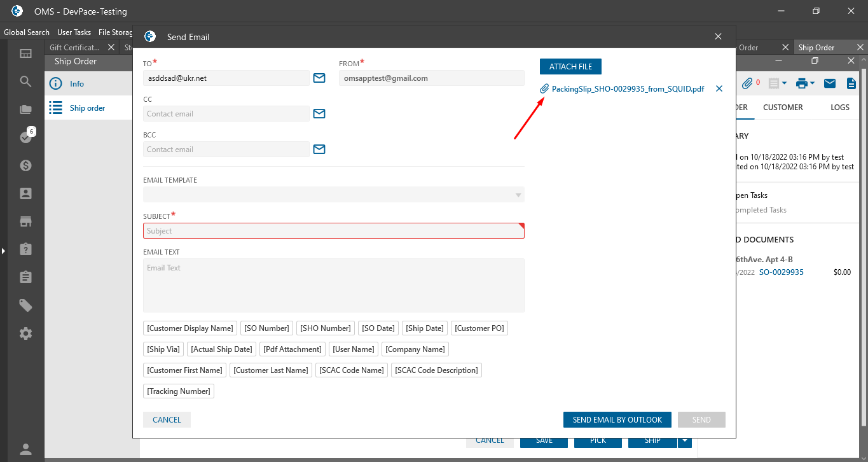This screenshot has width=868, height=462.
Task: Insert the [Pdf Attachment] placeholder
Action: click(x=292, y=349)
